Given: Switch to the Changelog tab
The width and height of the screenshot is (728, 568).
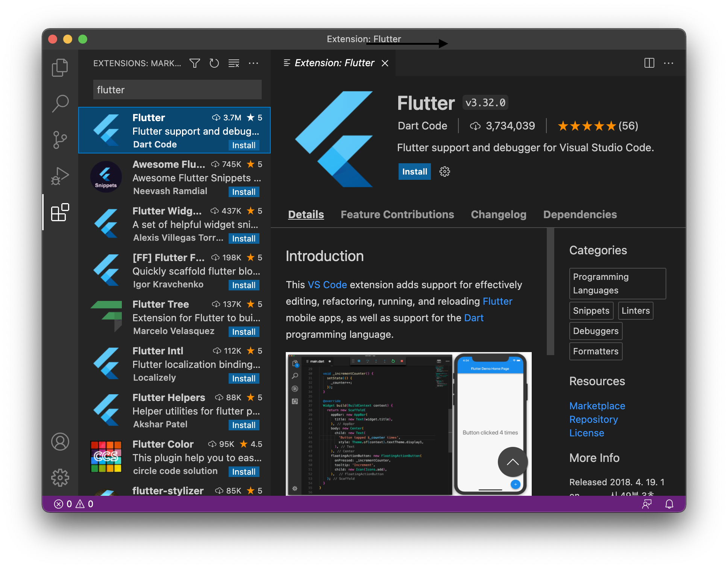Looking at the screenshot, I should [x=498, y=214].
